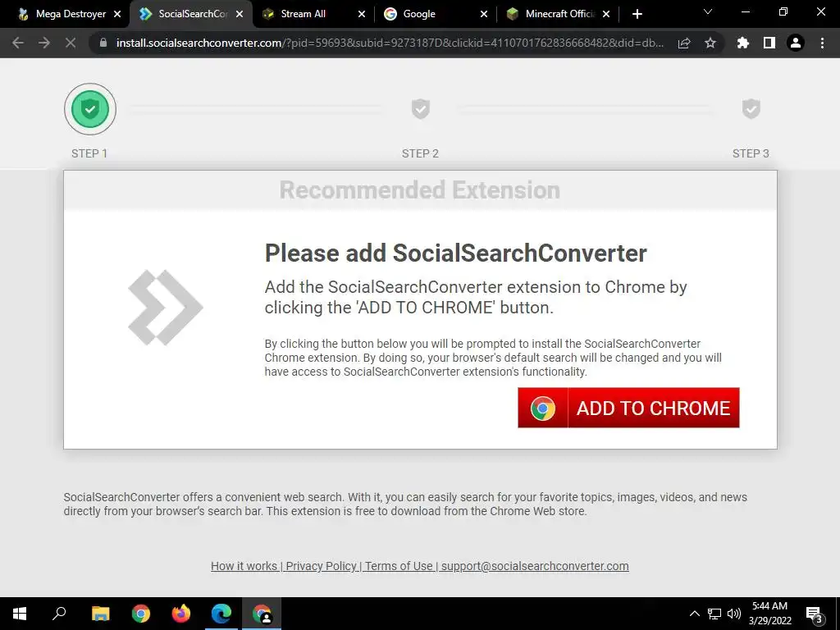This screenshot has height=630, width=840.
Task: Toggle the side panel icon
Action: coord(769,43)
